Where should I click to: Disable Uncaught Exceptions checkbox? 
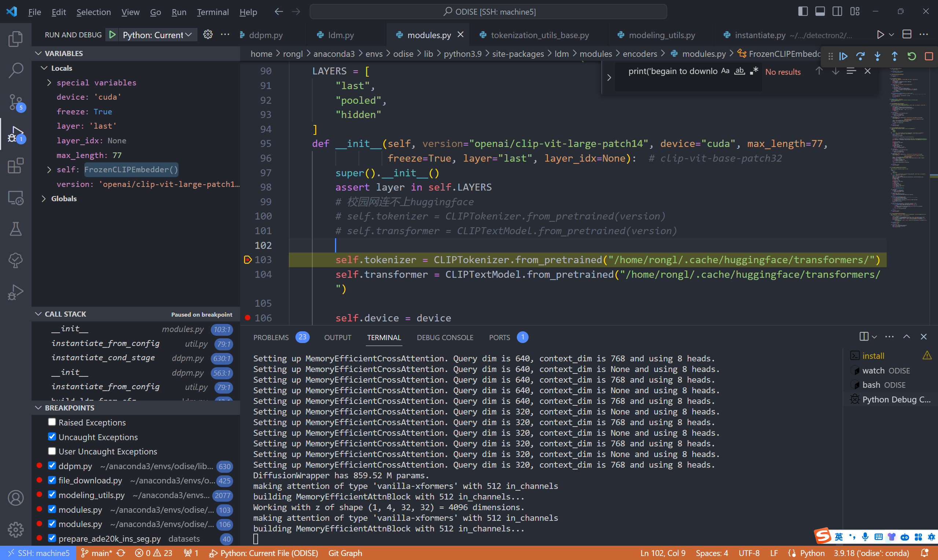coord(52,436)
